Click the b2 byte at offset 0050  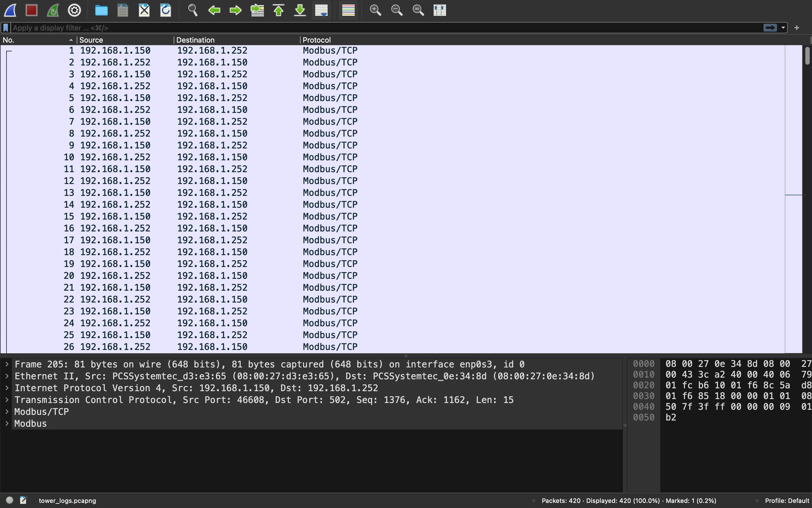[x=671, y=418]
